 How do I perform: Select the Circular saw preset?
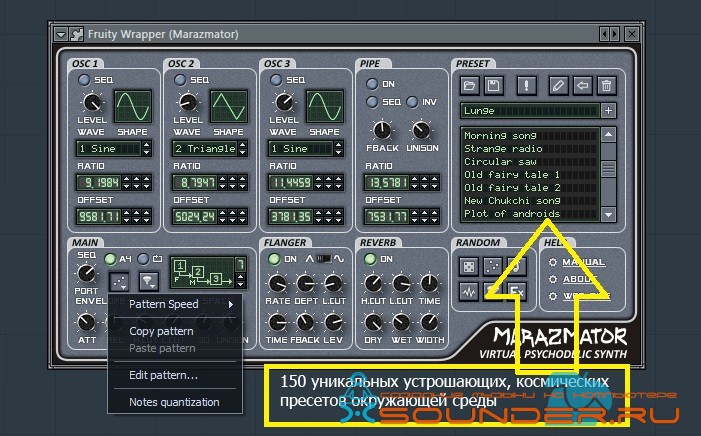(x=530, y=161)
